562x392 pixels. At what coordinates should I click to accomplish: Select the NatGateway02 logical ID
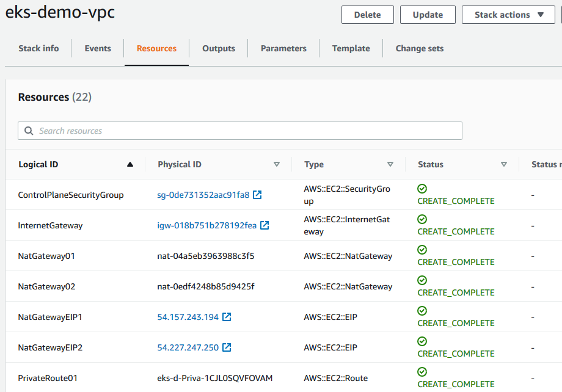click(x=46, y=286)
